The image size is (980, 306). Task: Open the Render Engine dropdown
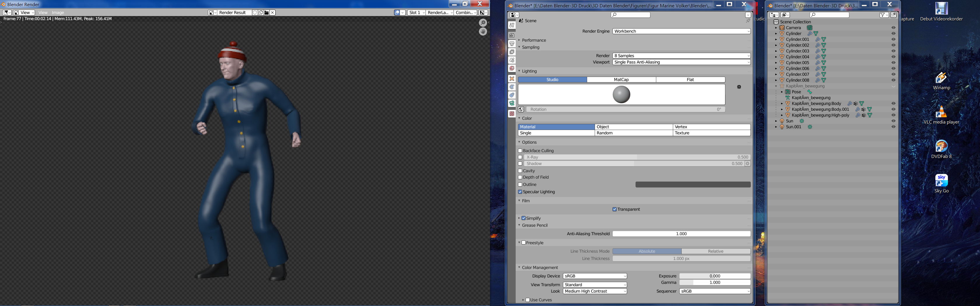(681, 31)
